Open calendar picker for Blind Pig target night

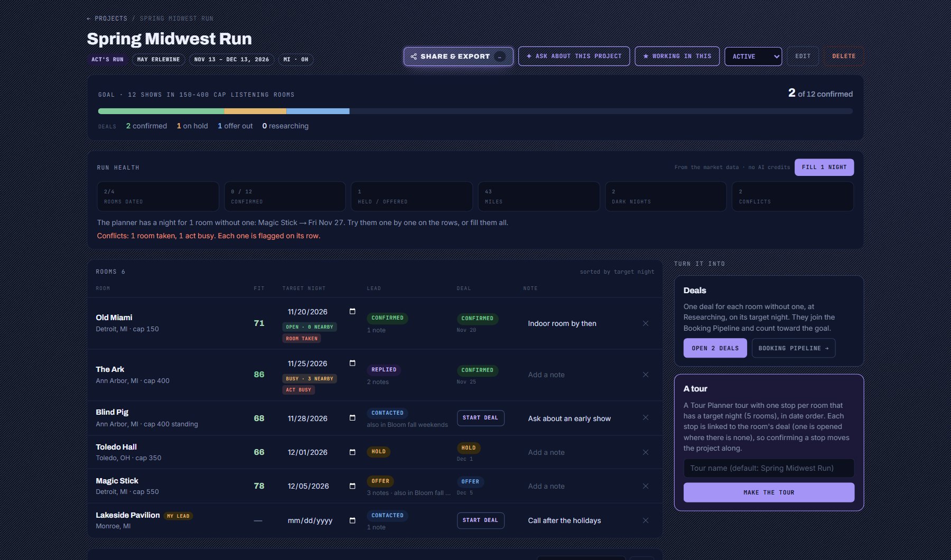pyautogui.click(x=352, y=418)
